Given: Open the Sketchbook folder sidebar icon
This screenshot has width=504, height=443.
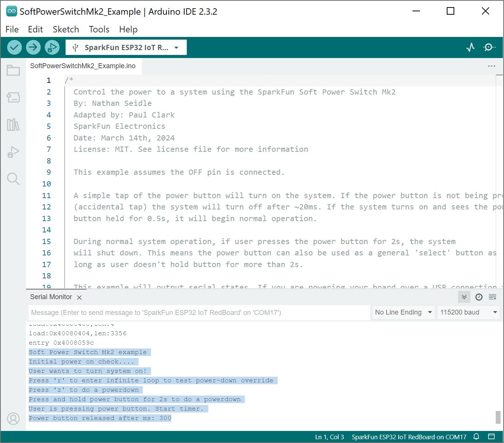Looking at the screenshot, I should pyautogui.click(x=13, y=70).
